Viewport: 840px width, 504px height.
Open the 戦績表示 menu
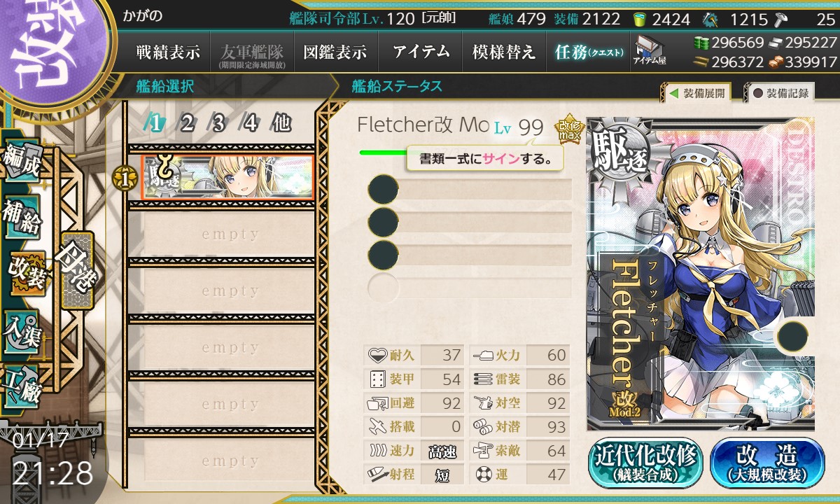point(168,52)
